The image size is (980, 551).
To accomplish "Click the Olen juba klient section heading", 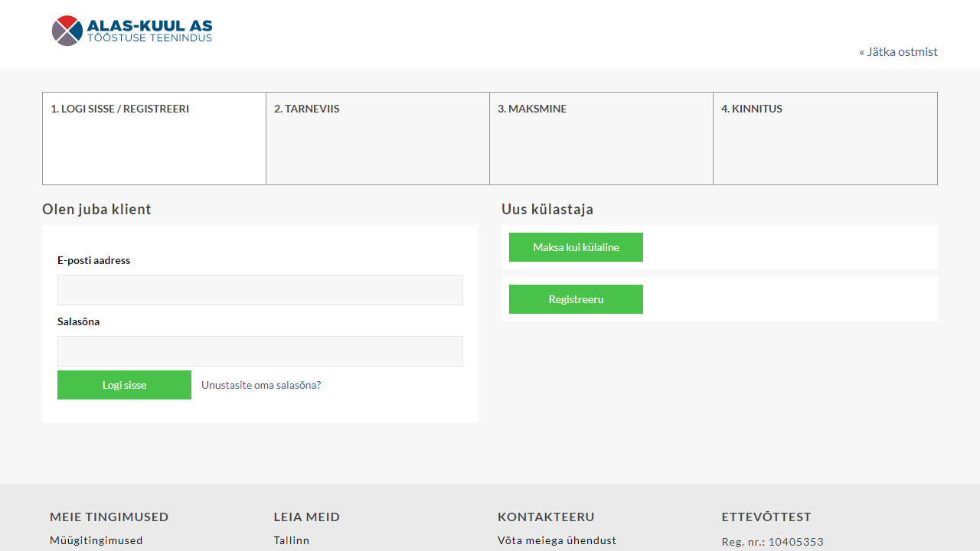I will (96, 209).
